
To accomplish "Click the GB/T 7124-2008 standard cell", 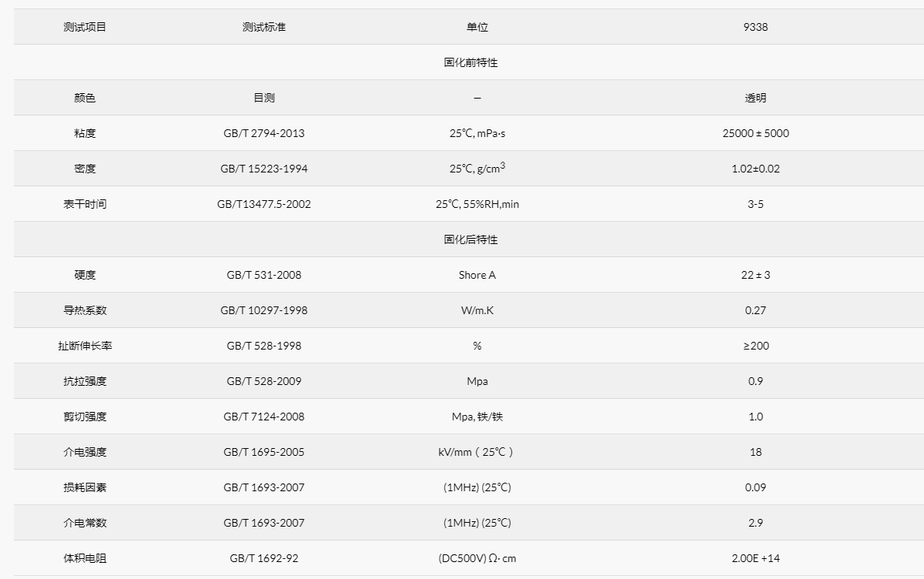I will (x=264, y=417).
